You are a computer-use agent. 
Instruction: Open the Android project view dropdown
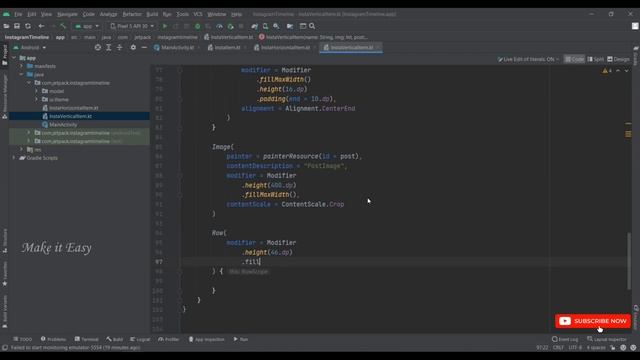[x=30, y=48]
